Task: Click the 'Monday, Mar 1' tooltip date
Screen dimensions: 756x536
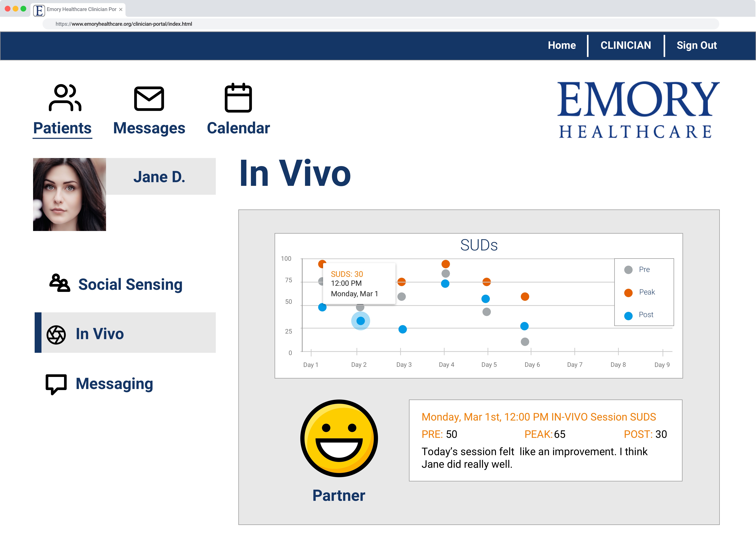Action: (354, 294)
